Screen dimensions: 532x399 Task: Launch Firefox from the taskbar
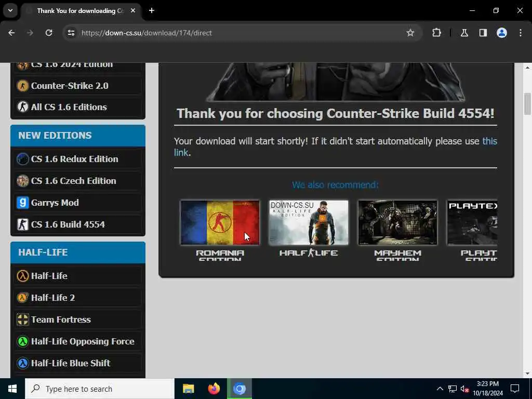(214, 389)
